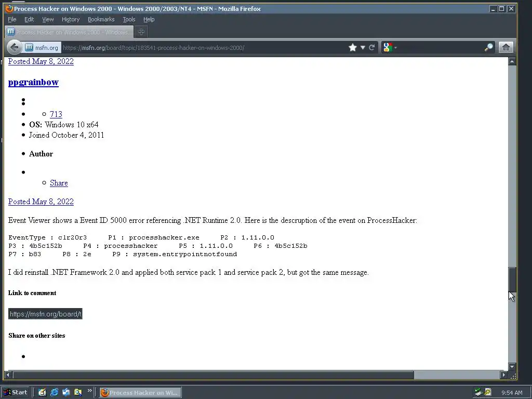Click the Firefox icon in the title bar
Screen dimensions: 532x399
[x=9, y=8]
